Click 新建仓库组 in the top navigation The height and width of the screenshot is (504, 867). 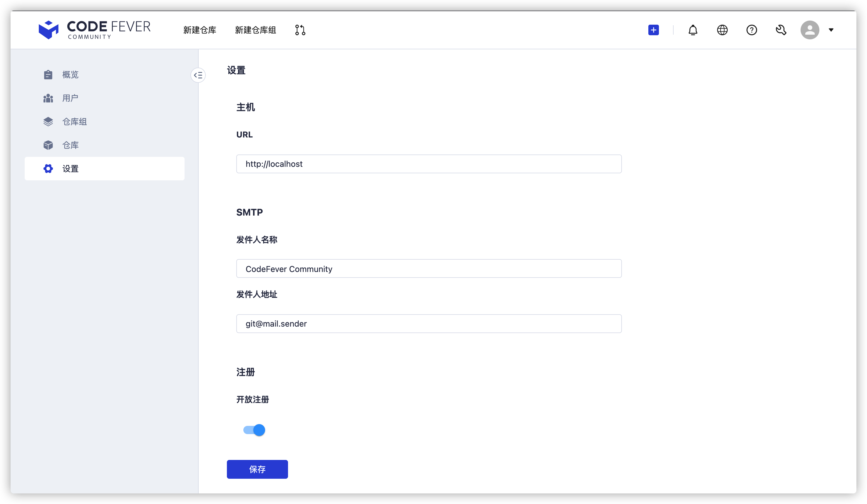255,30
